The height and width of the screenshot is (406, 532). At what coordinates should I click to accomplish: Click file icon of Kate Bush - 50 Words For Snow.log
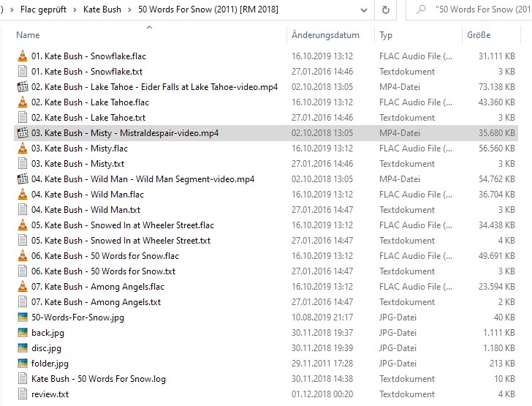23,378
